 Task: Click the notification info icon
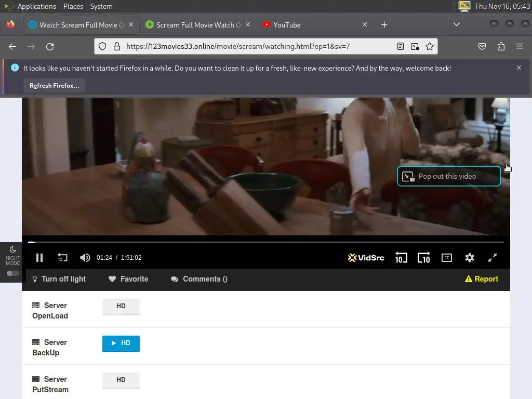[x=15, y=68]
